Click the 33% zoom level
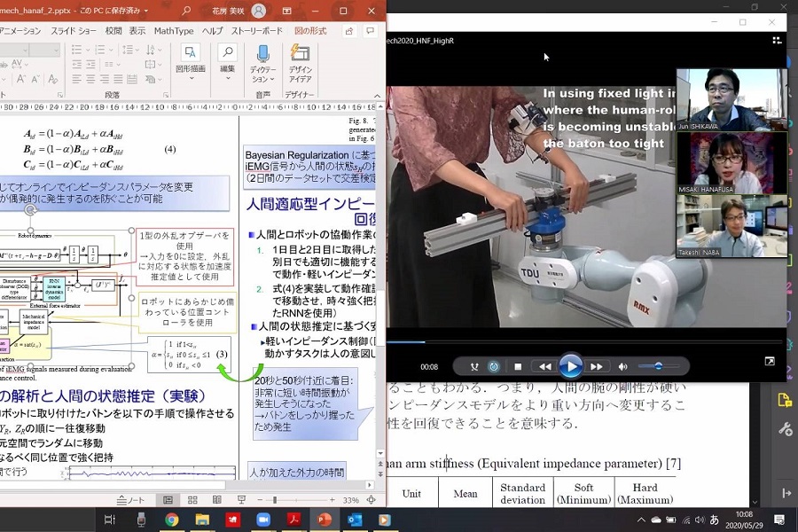 tap(350, 500)
